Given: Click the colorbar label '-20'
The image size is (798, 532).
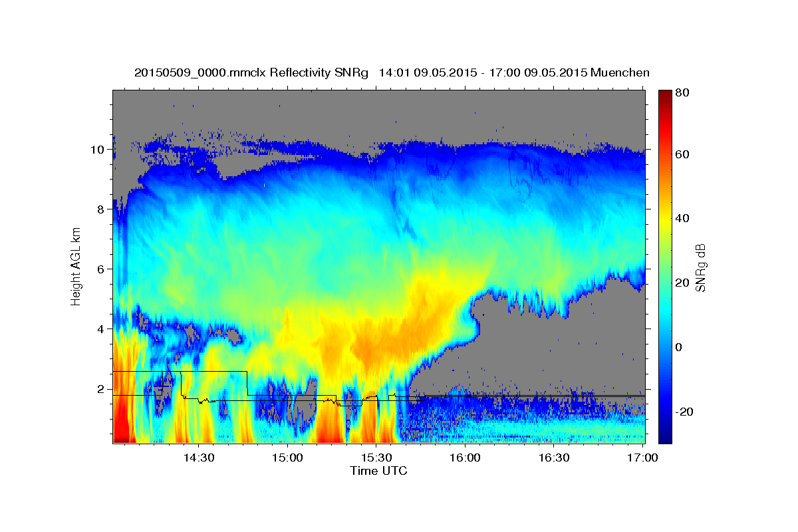Looking at the screenshot, I should 683,412.
